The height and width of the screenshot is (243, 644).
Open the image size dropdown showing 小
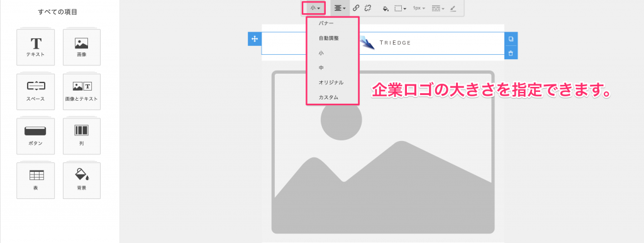(316, 8)
